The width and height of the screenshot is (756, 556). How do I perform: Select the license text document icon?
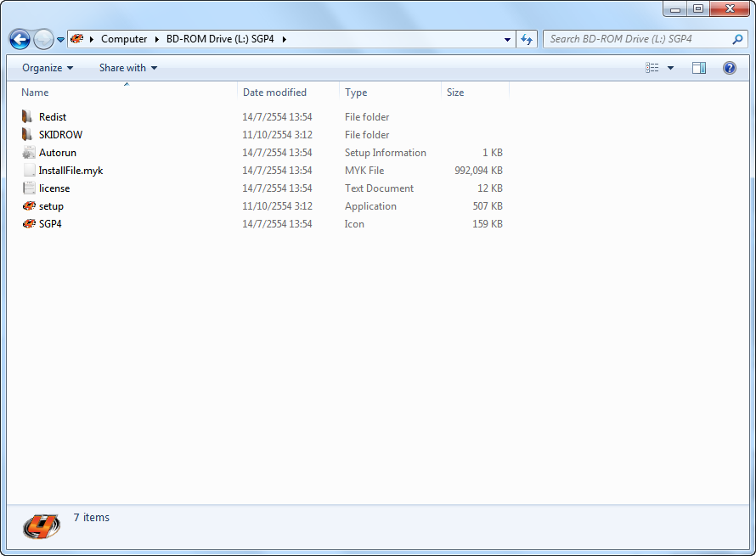click(29, 188)
